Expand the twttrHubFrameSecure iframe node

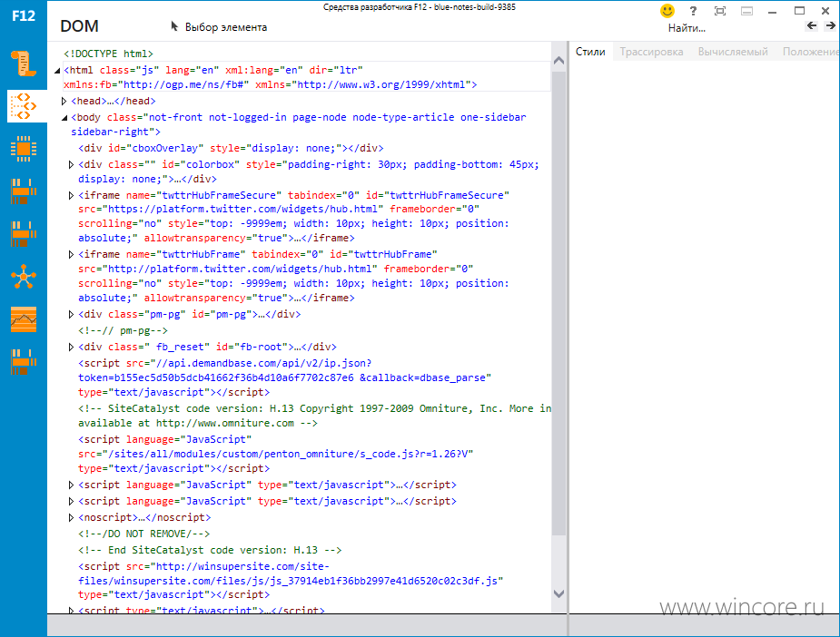(x=71, y=196)
